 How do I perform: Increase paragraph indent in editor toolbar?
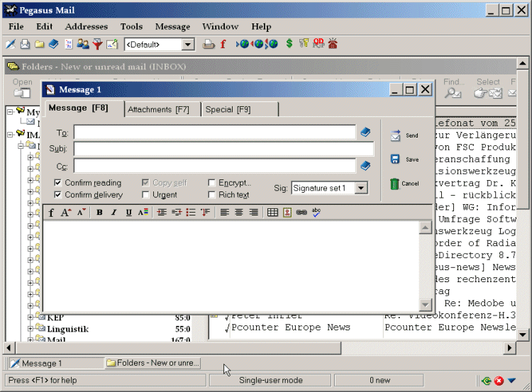point(162,213)
